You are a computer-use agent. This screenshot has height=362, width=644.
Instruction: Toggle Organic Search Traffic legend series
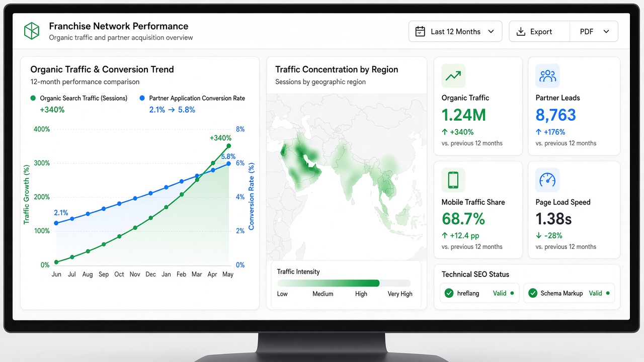79,98
